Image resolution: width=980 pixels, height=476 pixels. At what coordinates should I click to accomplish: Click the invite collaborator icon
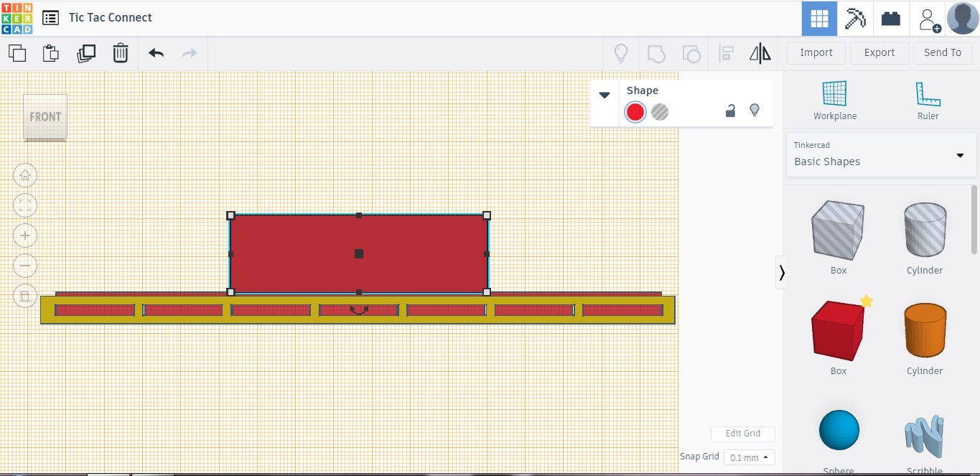(929, 19)
